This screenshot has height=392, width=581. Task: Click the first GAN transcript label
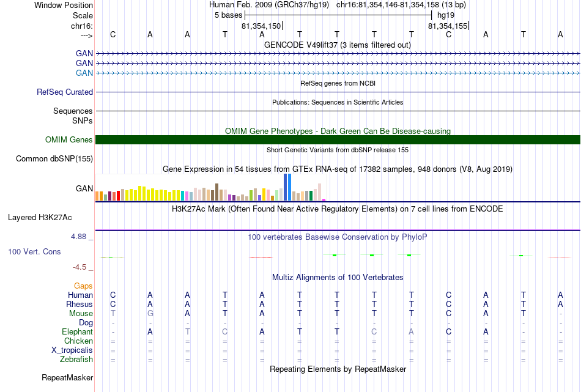pos(84,53)
